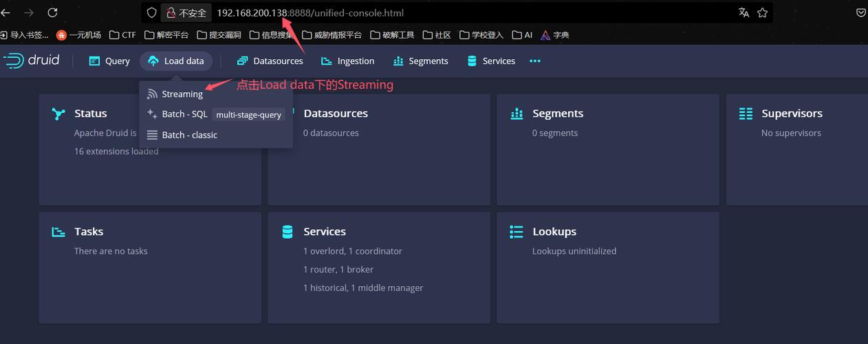Click the Streaming feed icon
This screenshot has height=344, width=868.
pos(152,94)
